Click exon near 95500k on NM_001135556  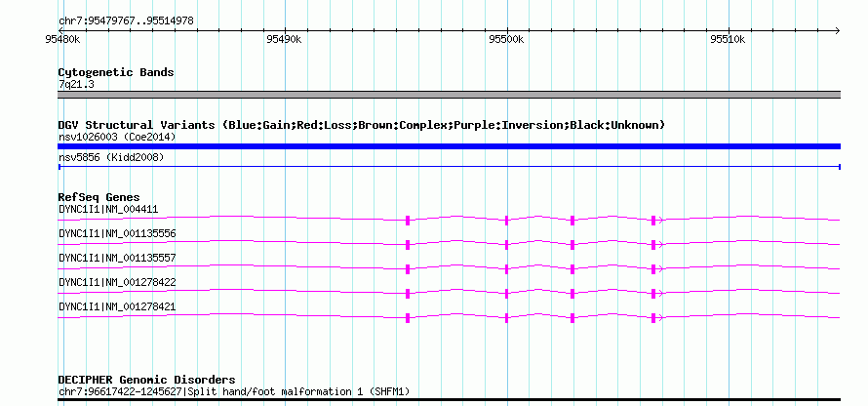[506, 245]
